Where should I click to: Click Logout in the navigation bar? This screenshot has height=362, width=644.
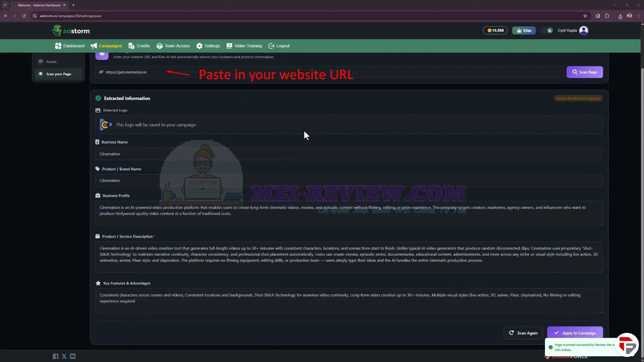279,46
